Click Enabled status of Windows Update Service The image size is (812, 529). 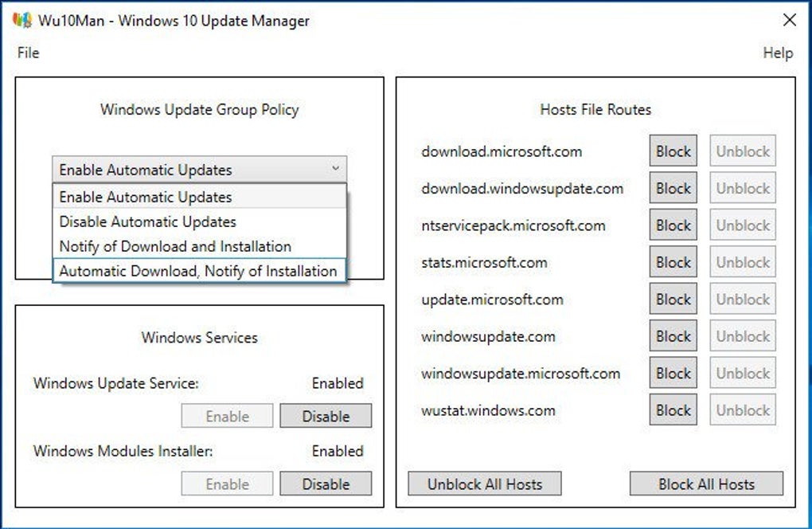338,383
